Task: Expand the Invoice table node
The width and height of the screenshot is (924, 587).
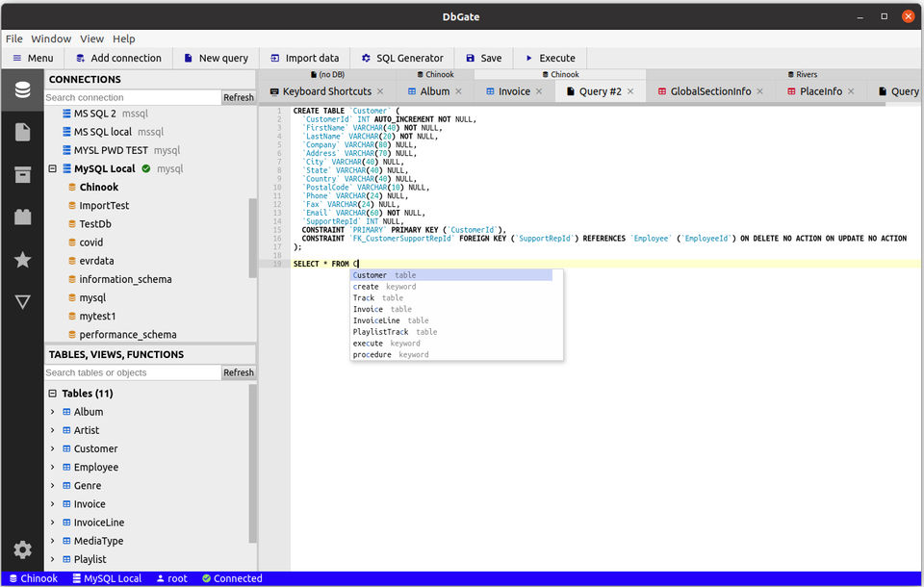Action: pos(53,504)
